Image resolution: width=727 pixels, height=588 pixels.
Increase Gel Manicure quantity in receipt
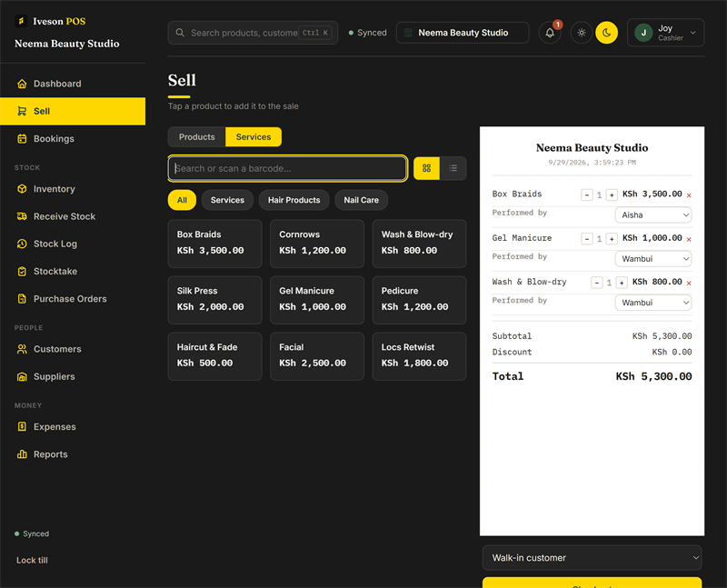(612, 239)
